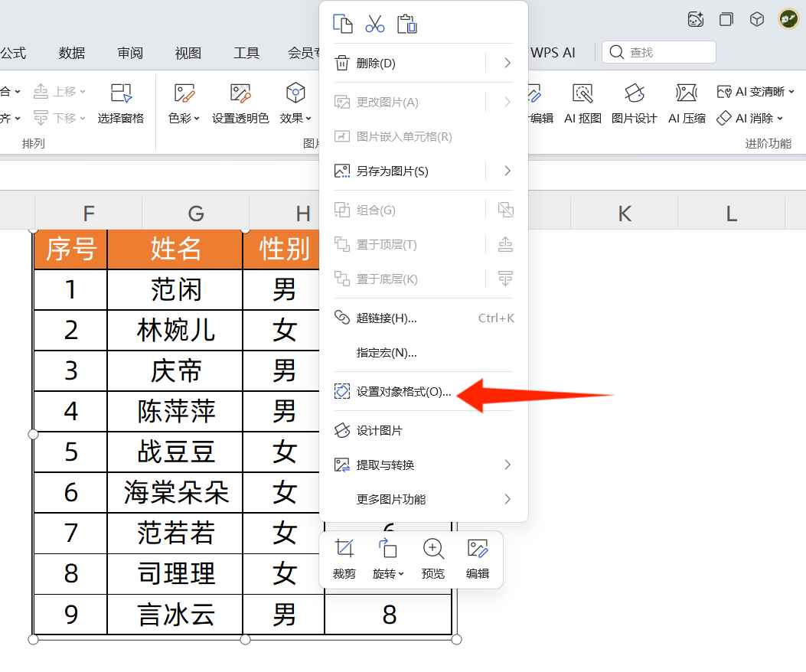Click the 查找 search field
Image resolution: width=806 pixels, height=672 pixels.
pyautogui.click(x=659, y=53)
